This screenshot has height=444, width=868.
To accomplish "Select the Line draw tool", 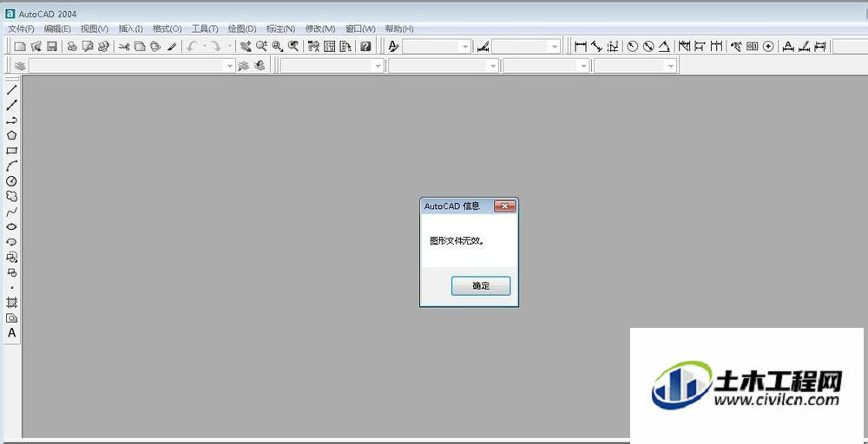I will point(11,89).
